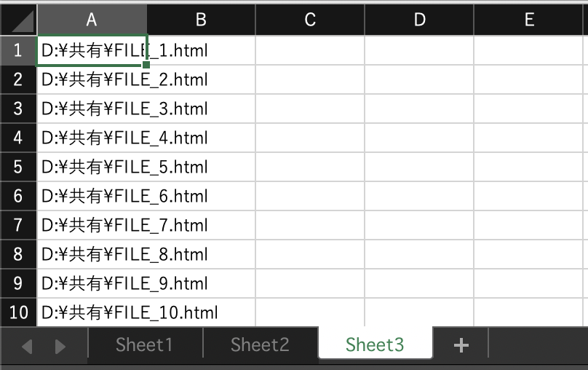Screen dimensions: 588x370
Task: Click row 10 header
Action: pyautogui.click(x=18, y=312)
